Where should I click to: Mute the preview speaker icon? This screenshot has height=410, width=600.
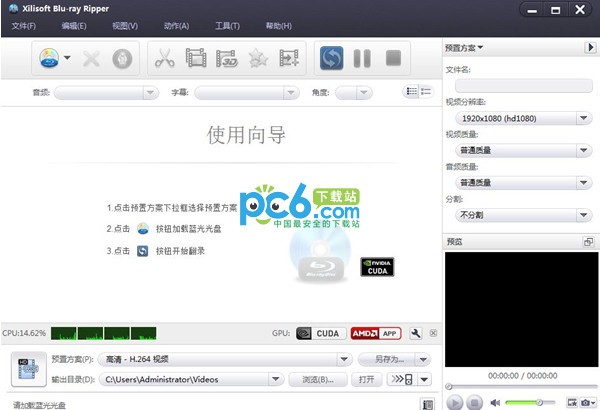point(495,402)
